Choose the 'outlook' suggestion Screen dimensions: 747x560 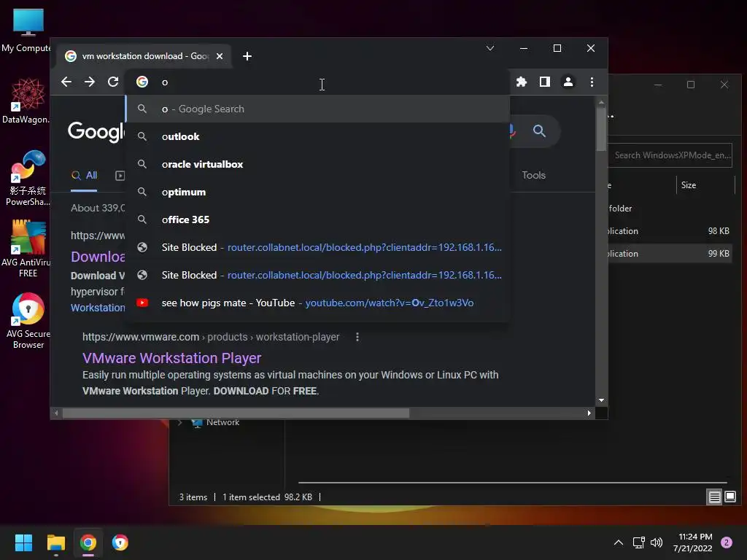coord(318,136)
